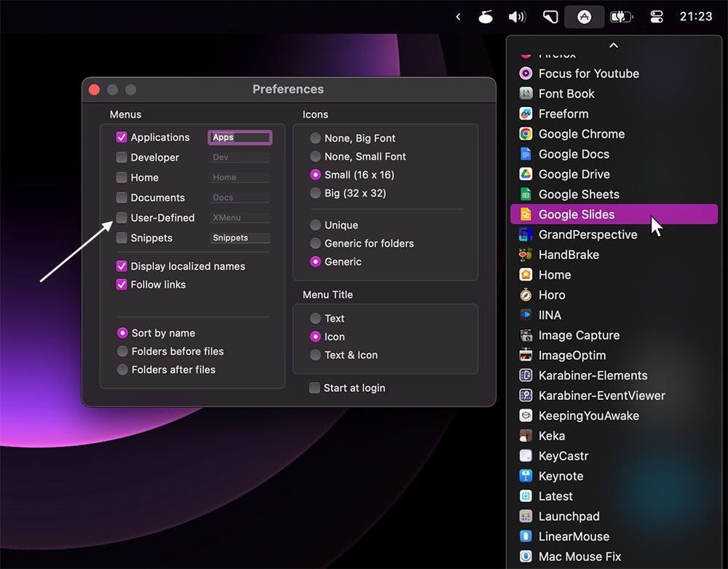
Task: Select None, Big Font icon option
Action: pos(315,138)
